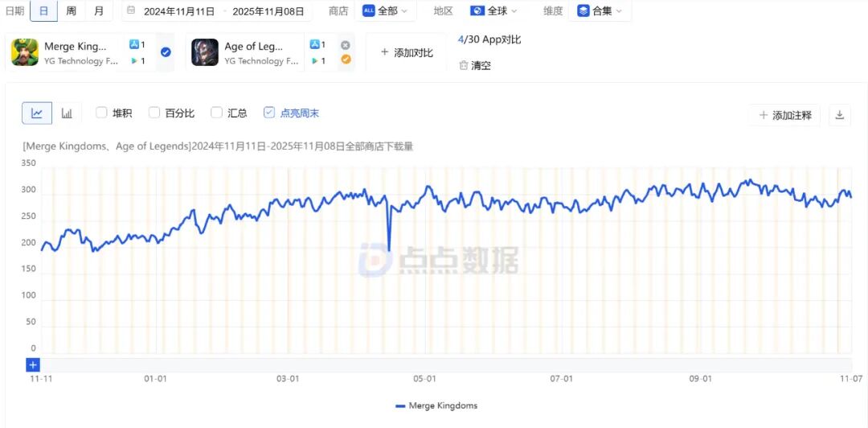Switch to bar chart view
Viewport: 868px width, 428px height.
click(x=67, y=113)
